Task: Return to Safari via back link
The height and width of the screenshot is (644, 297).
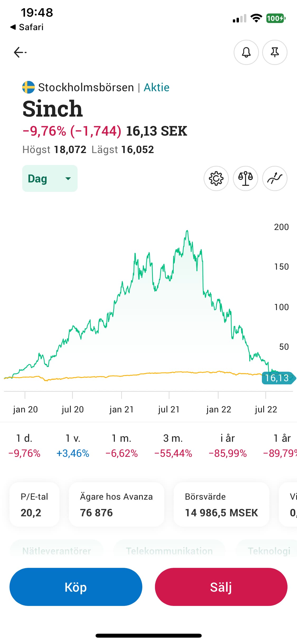Action: pos(27,27)
